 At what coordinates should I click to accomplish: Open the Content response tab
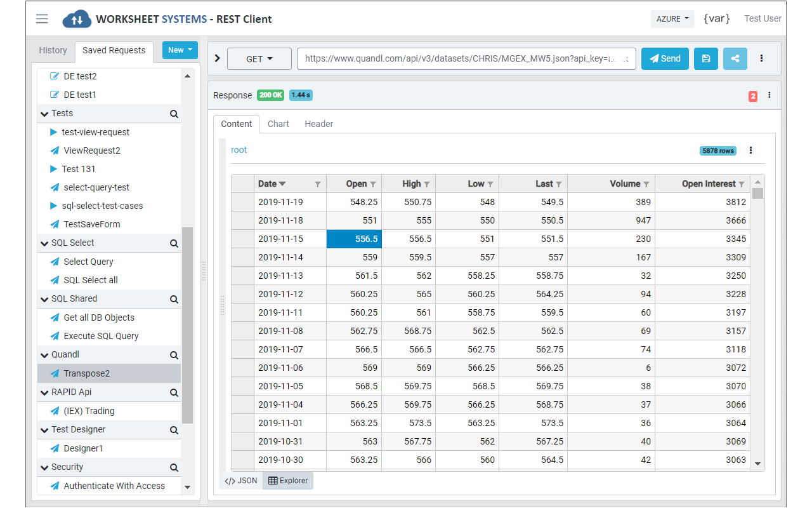pyautogui.click(x=237, y=124)
